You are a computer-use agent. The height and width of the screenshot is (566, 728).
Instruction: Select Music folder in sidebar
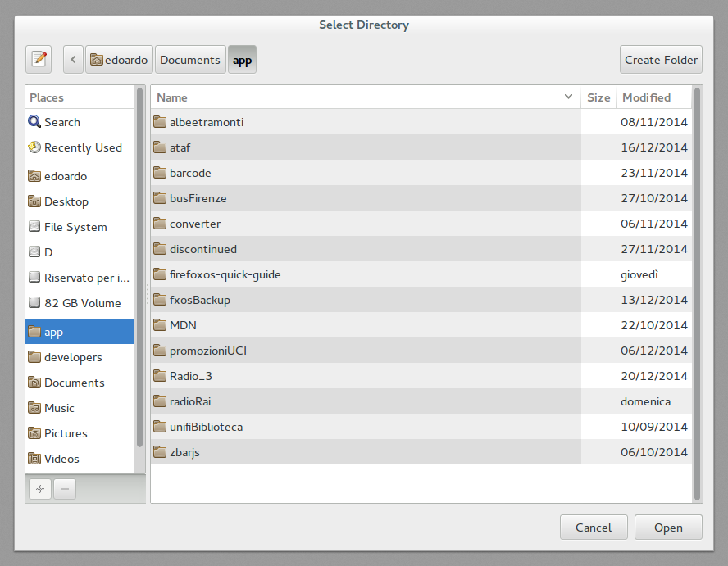(59, 408)
